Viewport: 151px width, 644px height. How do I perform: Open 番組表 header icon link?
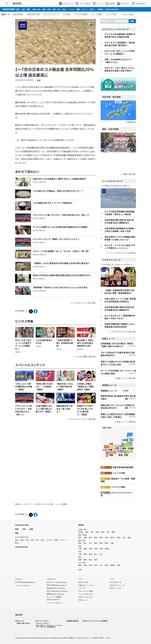110,4
